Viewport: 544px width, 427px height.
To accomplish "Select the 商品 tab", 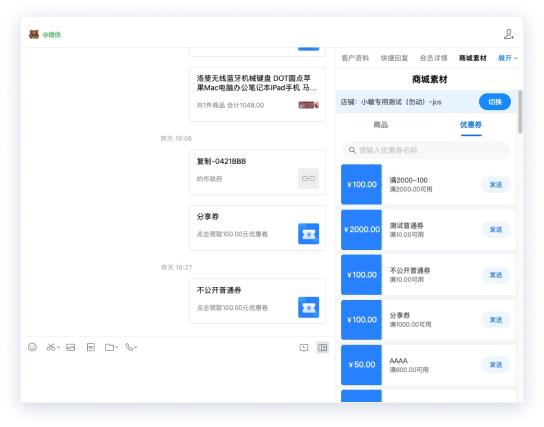I will (x=381, y=125).
